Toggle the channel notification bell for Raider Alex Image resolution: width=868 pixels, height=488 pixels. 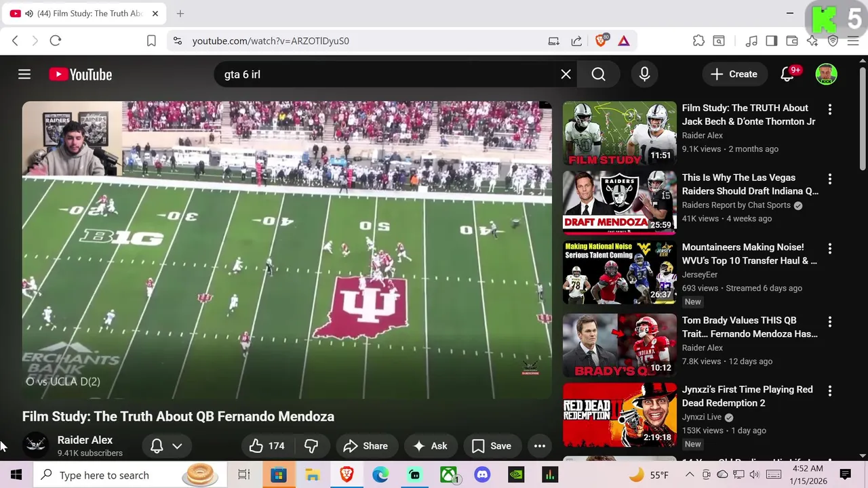point(157,446)
